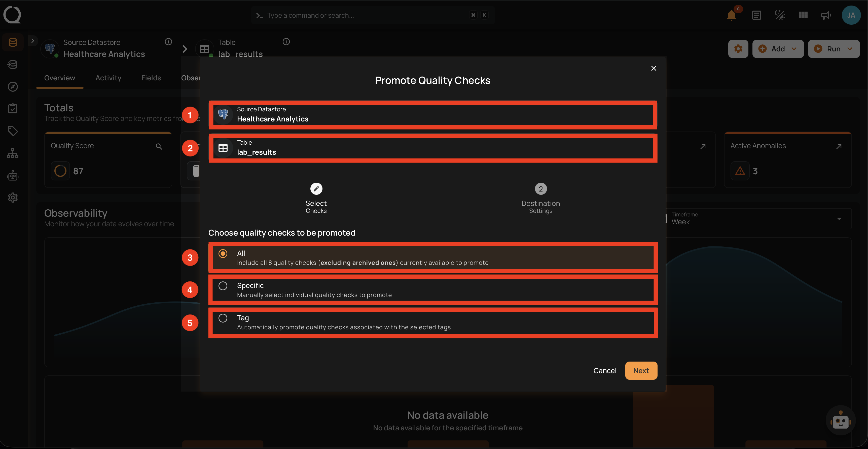Click the breadcrumb chevron before Table
868x449 pixels.
point(185,49)
